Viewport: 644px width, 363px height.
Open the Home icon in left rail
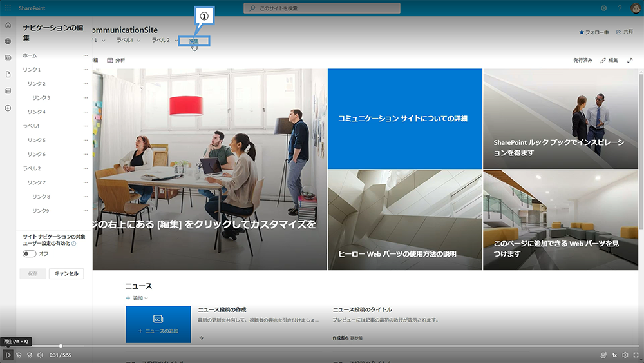tap(8, 25)
